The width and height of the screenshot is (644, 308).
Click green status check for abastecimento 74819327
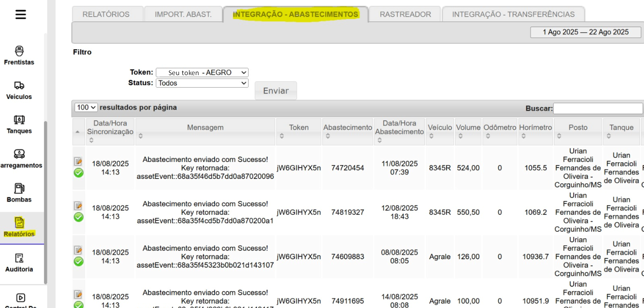78,217
